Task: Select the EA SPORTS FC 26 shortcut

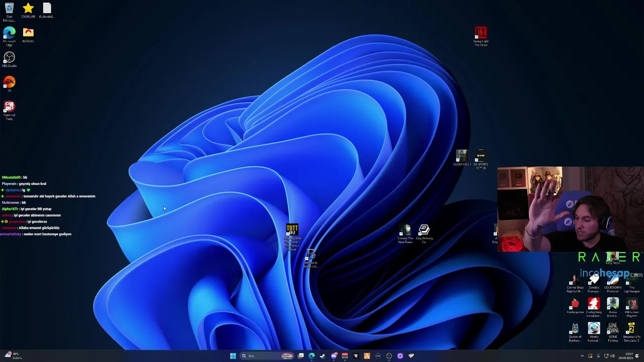Action: pyautogui.click(x=481, y=159)
